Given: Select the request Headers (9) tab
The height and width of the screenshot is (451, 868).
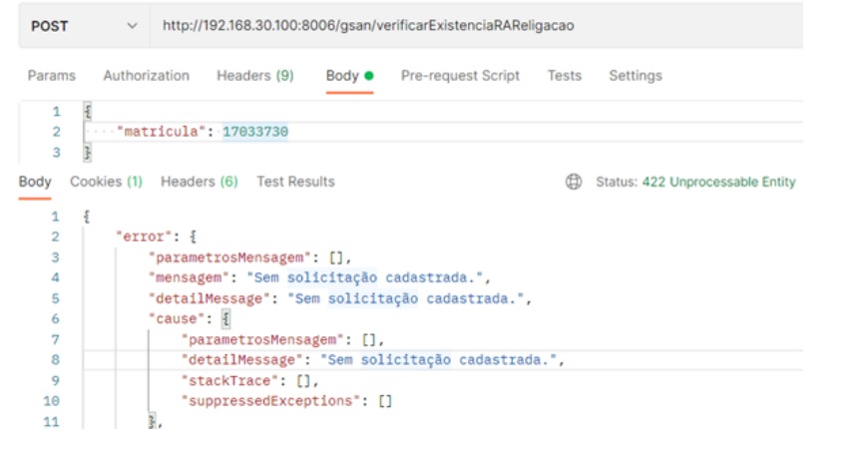Looking at the screenshot, I should point(254,76).
